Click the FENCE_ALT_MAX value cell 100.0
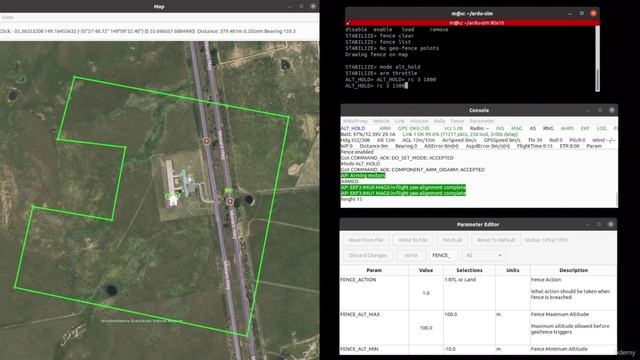Screen dimensions: 640x360 coord(426,328)
